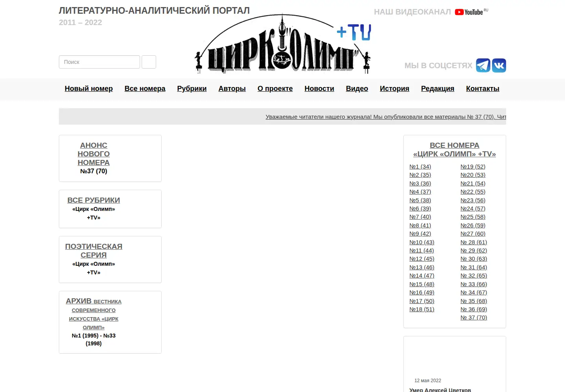Open issue №15 (48)
Screen dimensions: 565x392
[x=422, y=284]
